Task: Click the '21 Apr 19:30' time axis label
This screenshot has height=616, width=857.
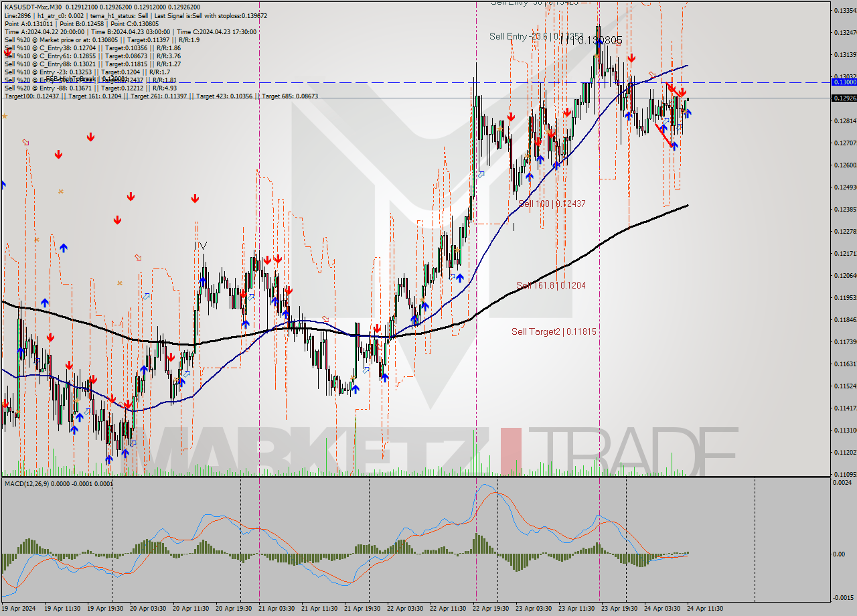Action: (364, 609)
